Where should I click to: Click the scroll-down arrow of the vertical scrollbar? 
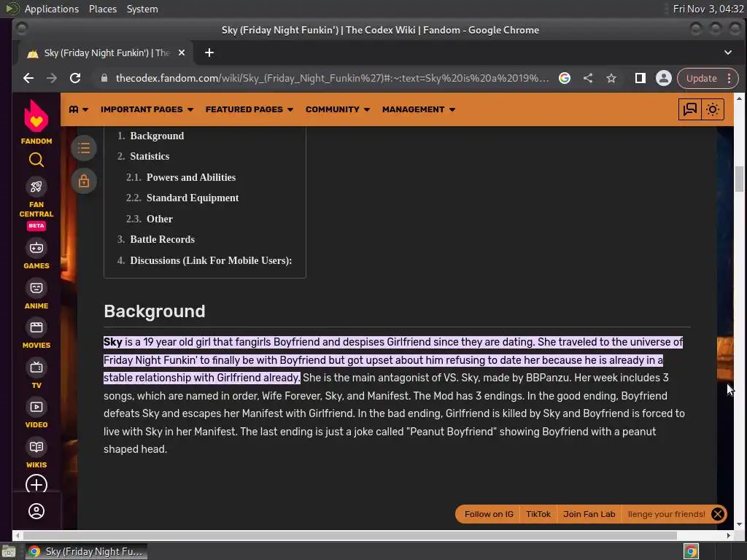tap(739, 524)
